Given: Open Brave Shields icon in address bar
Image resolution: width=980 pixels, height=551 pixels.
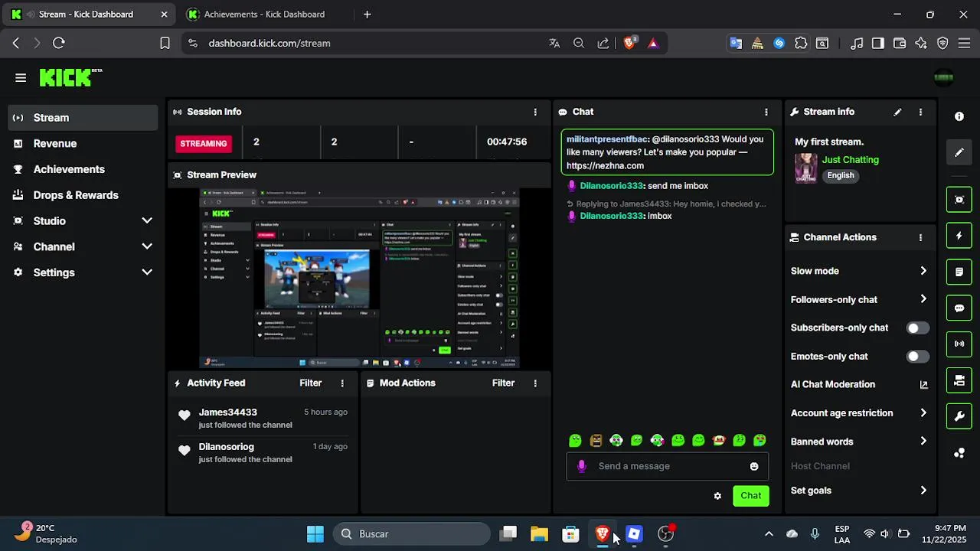Looking at the screenshot, I should click(x=629, y=44).
